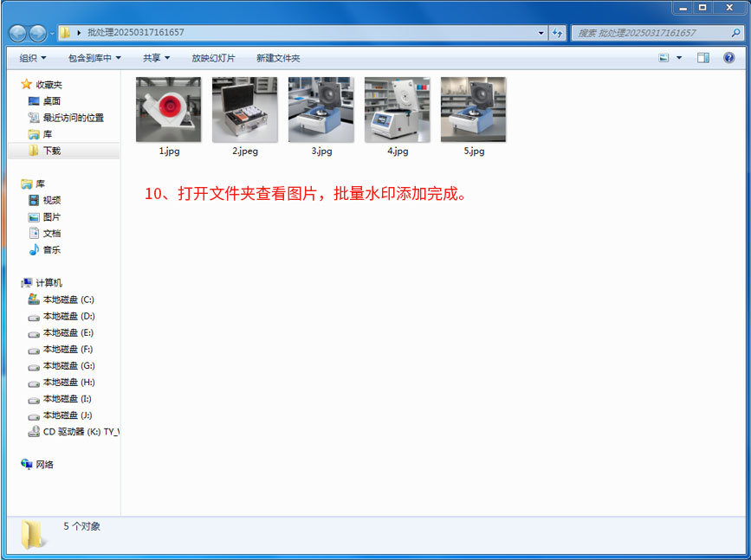Open 本地磁盘 (C:) drive
751x560 pixels.
pos(68,299)
